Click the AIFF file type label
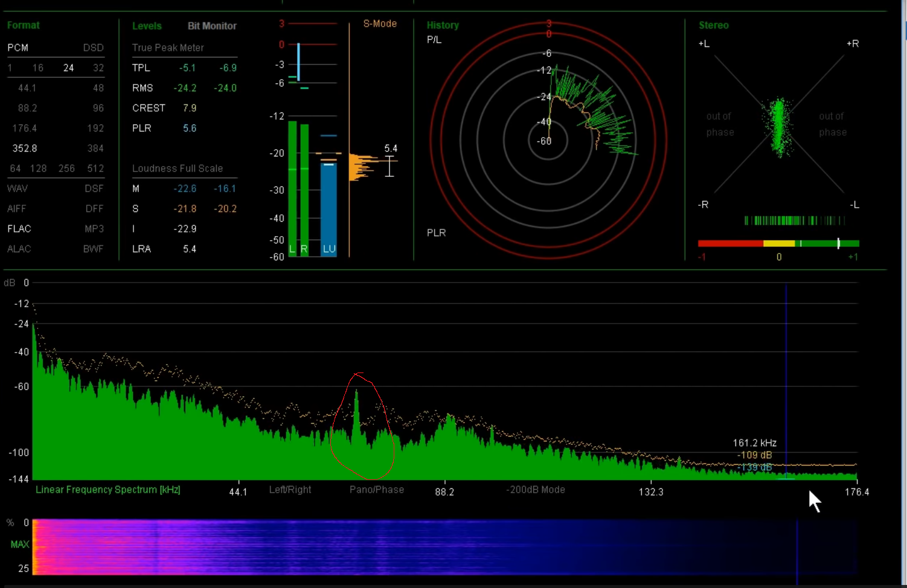Viewport: 907px width, 588px height. [16, 209]
